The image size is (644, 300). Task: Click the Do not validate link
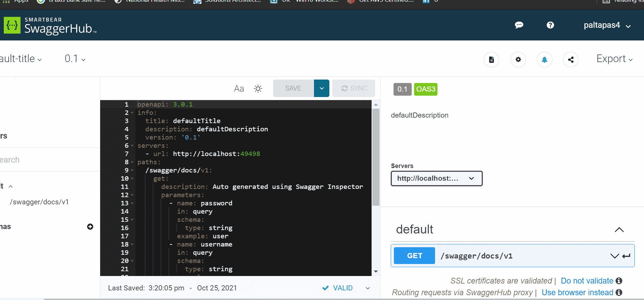point(587,281)
